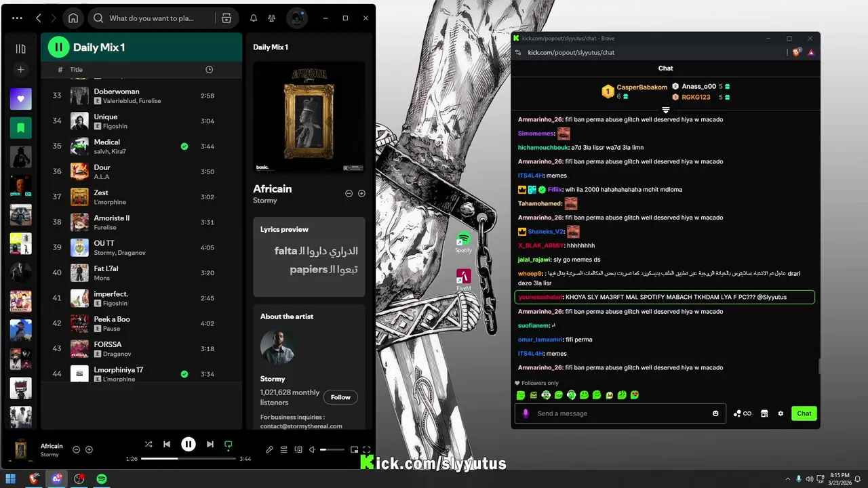Click the Africain album cover in side panel
Image resolution: width=868 pixels, height=488 pixels.
(x=309, y=118)
